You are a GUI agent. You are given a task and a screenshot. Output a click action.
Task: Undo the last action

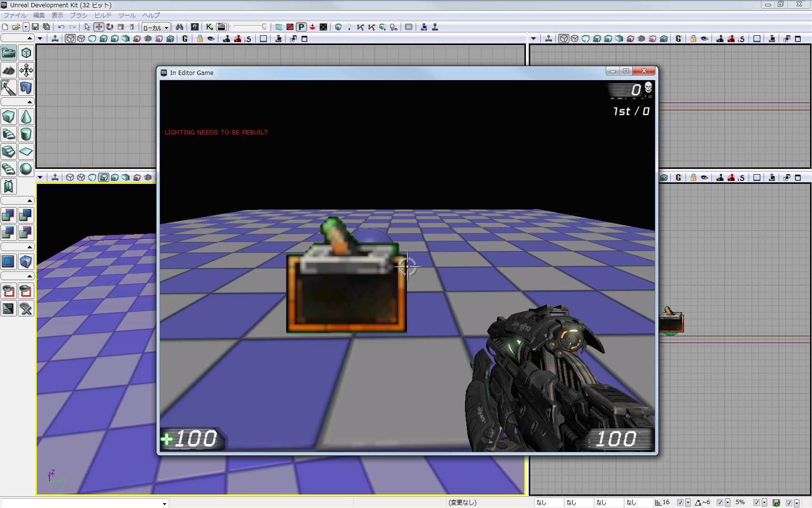[61, 27]
